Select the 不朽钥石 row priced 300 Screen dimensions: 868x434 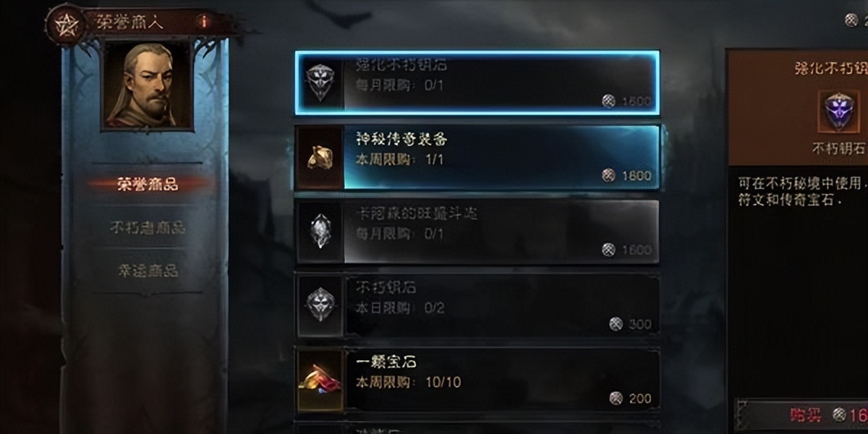pos(477,305)
